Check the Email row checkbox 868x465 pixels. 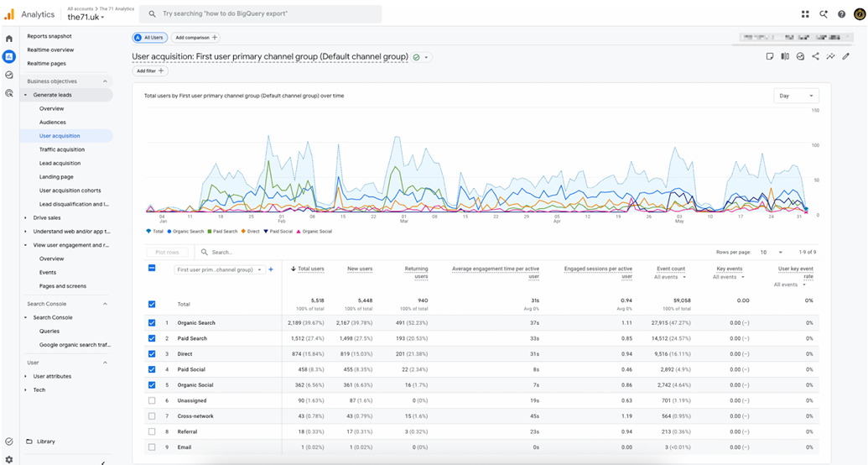(x=152, y=447)
